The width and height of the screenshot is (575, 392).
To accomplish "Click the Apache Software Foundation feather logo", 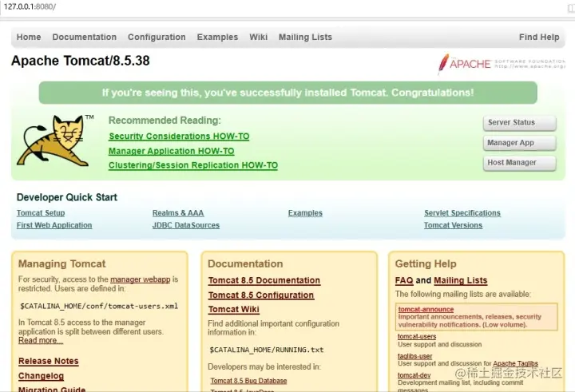I will (501, 64).
